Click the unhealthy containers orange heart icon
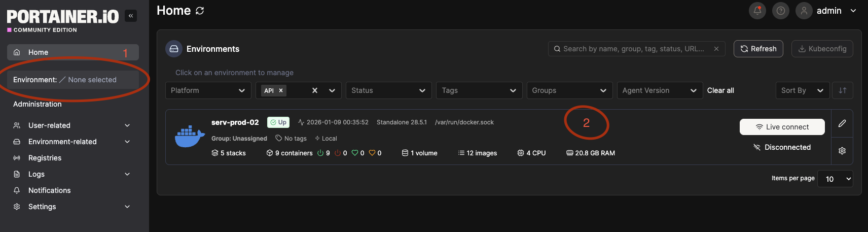Image resolution: width=868 pixels, height=232 pixels. [x=372, y=153]
